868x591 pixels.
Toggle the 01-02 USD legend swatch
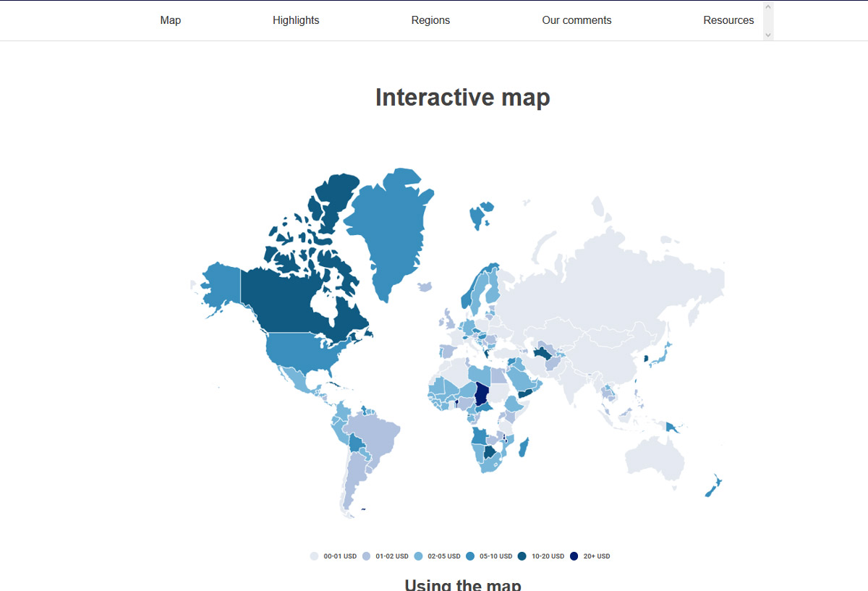click(x=367, y=556)
